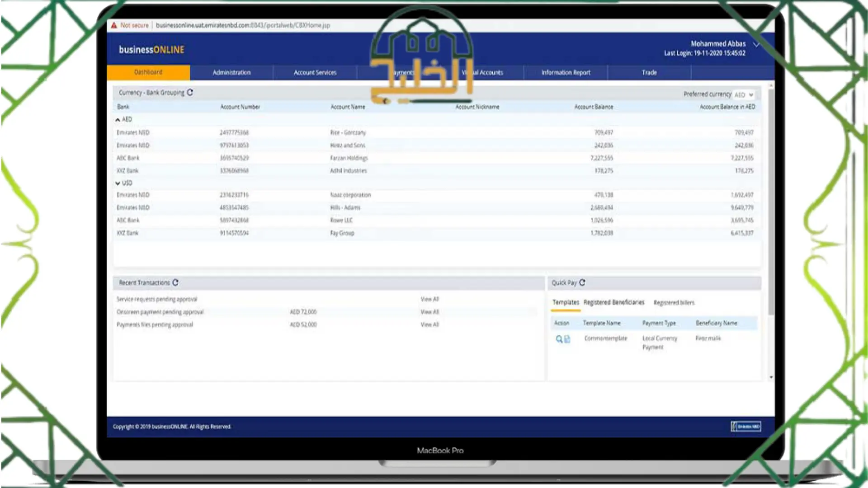The image size is (868, 488).
Task: Click the Copyright 2019 businessONLINE footer text
Action: [x=172, y=427]
